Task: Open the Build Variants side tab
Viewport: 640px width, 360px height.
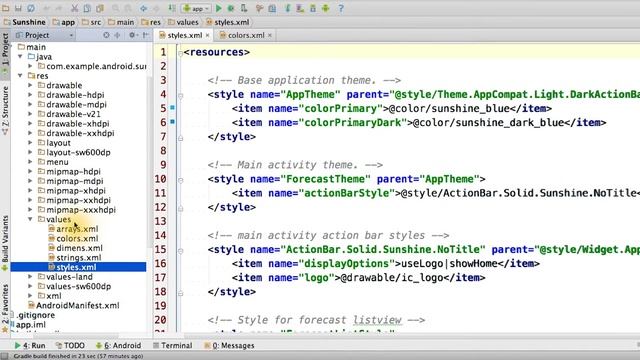Action: click(x=5, y=242)
